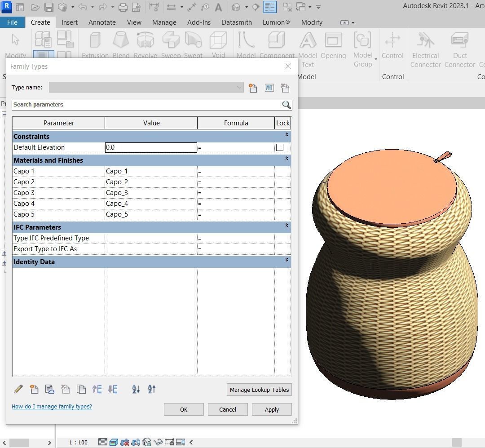Switch to the Datasmith ribbon tab

pos(237,22)
